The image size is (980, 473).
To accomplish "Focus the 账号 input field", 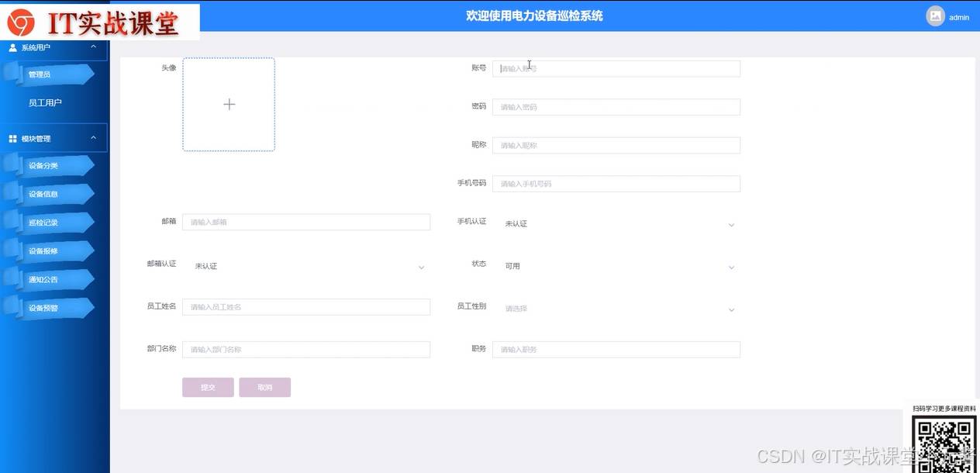I will point(616,69).
